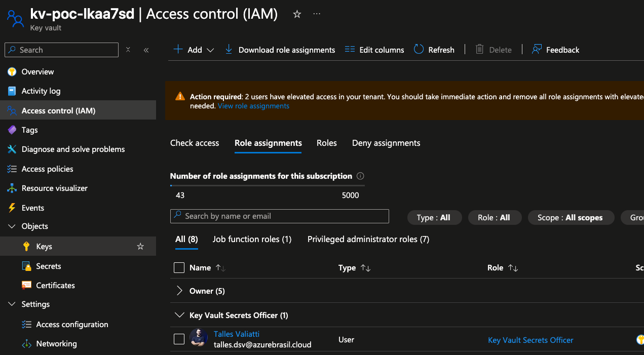The height and width of the screenshot is (355, 644).
Task: Click the Overview key icon
Action: [x=12, y=71]
